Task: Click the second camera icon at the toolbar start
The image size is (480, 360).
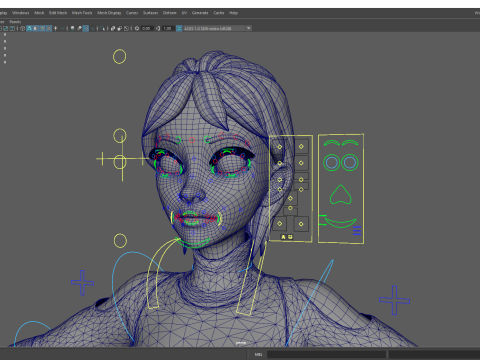Action: [x=6, y=28]
